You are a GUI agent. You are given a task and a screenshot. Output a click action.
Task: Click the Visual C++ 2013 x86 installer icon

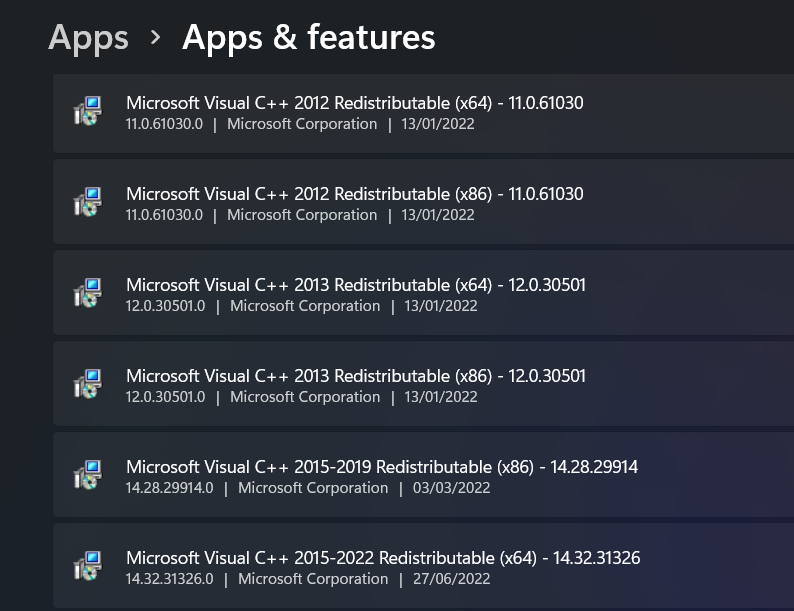click(x=88, y=384)
